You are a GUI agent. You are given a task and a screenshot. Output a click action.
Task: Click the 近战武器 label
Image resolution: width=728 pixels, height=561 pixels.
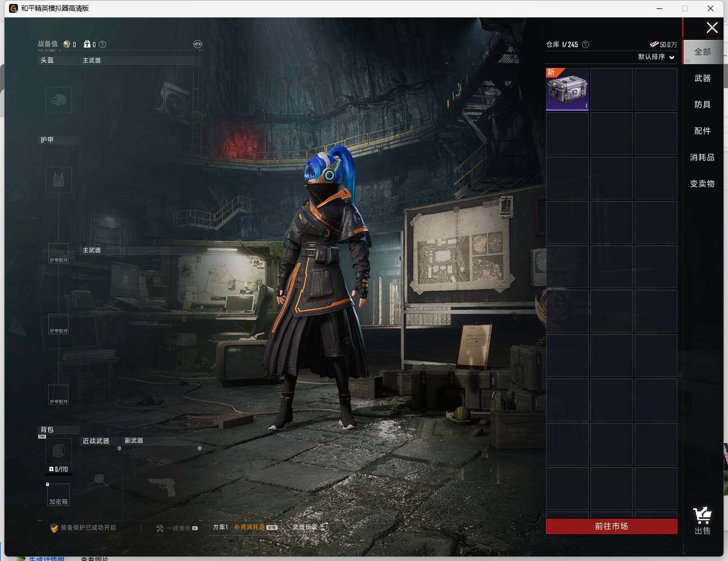[x=96, y=441]
